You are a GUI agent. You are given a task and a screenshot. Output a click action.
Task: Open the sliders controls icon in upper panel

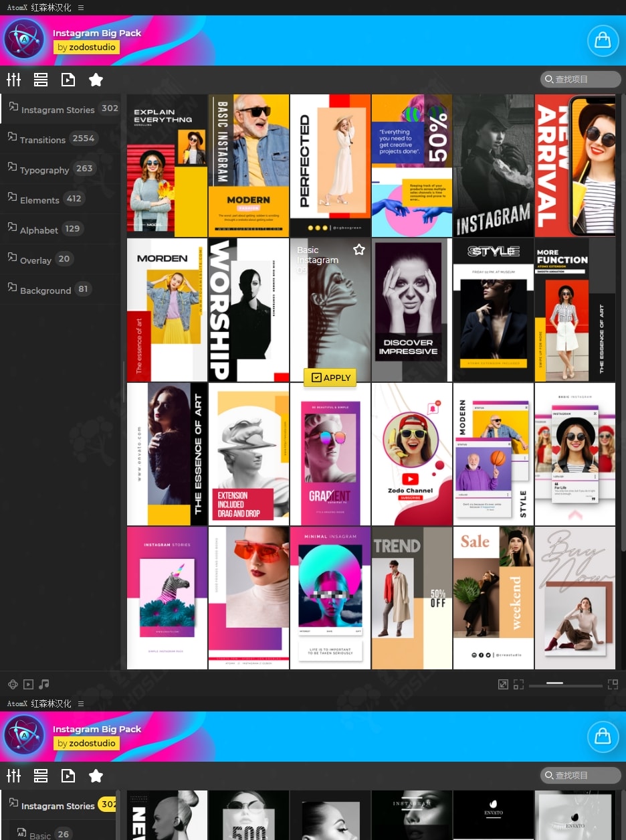(14, 80)
